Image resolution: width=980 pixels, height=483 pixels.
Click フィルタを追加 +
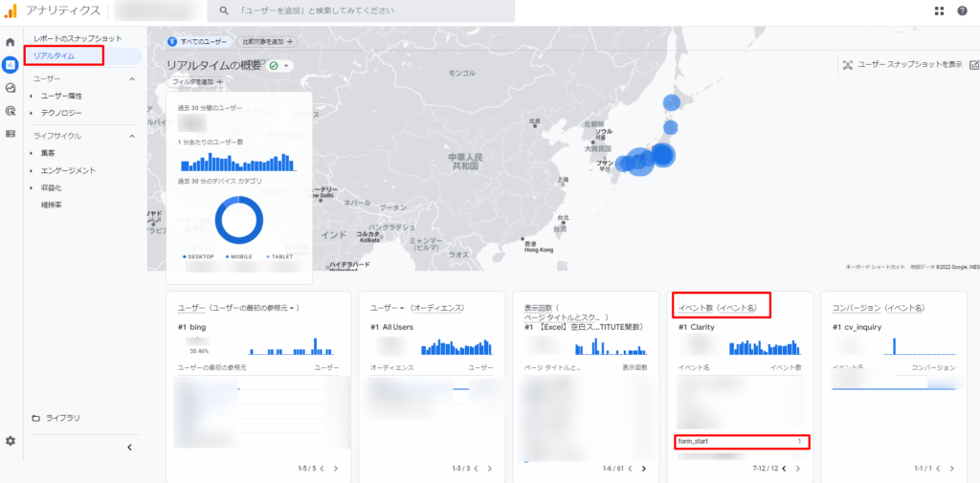click(197, 82)
